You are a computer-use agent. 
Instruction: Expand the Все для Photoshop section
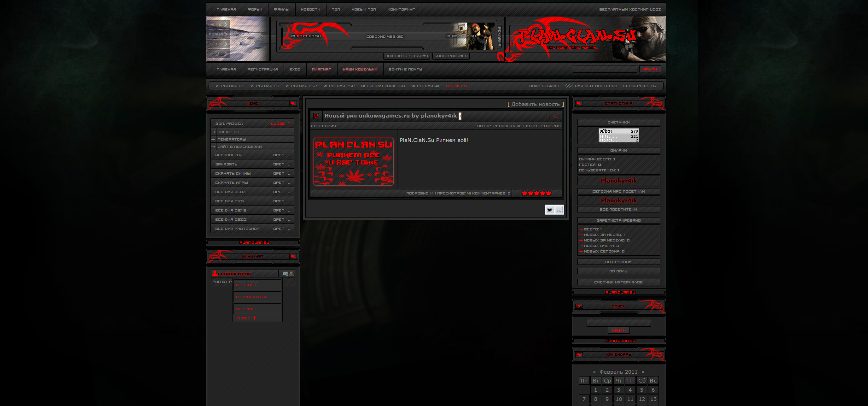[x=281, y=229]
